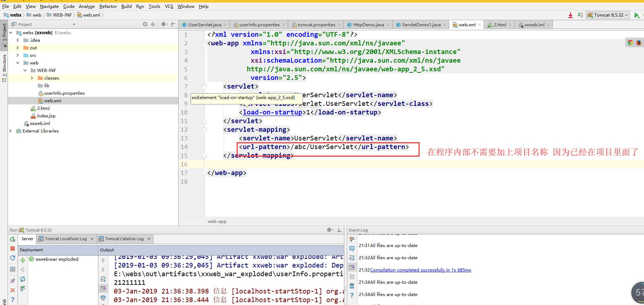Open the VCS menu
Image resolution: width=644 pixels, height=305 pixels.
coord(169,6)
